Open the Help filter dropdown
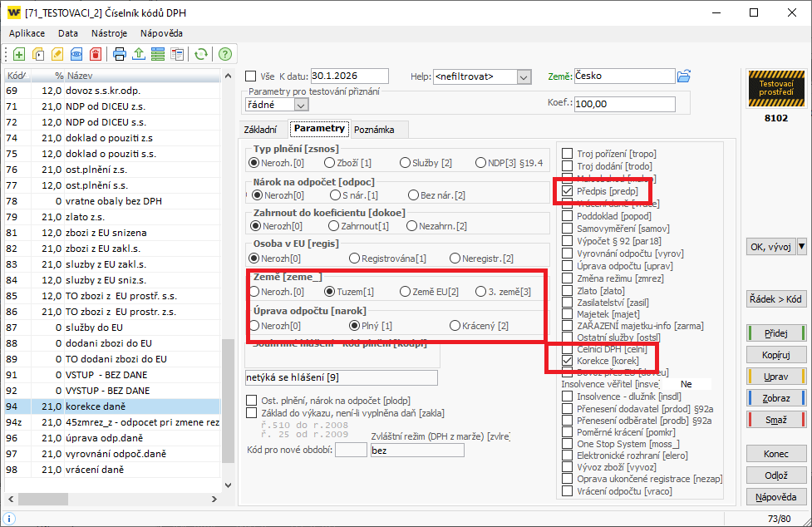Viewport: 812px width, 527px height. 524,77
